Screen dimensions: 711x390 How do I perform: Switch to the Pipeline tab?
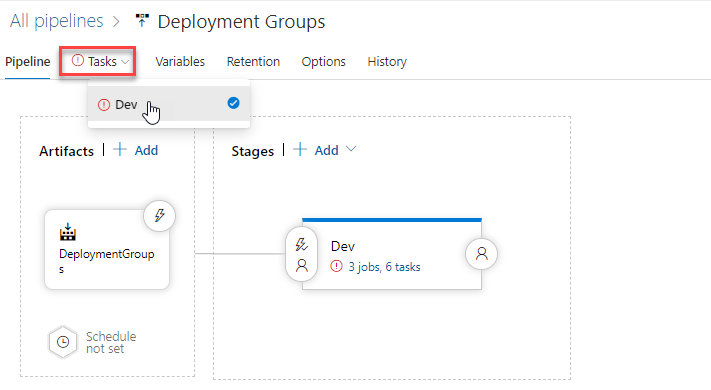coord(28,61)
